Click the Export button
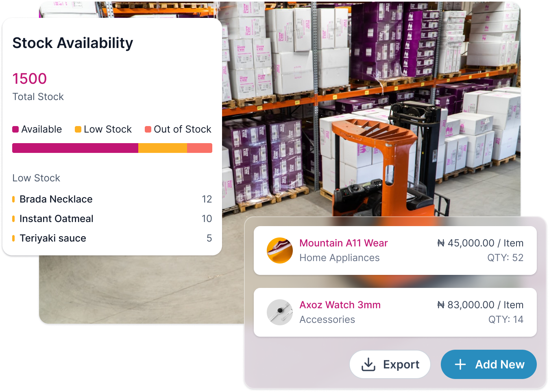 390,364
